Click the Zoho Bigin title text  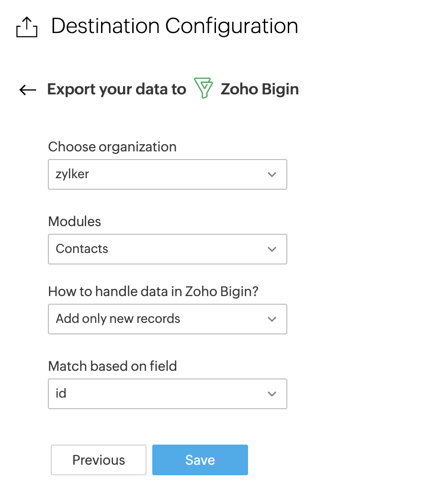pyautogui.click(x=260, y=90)
